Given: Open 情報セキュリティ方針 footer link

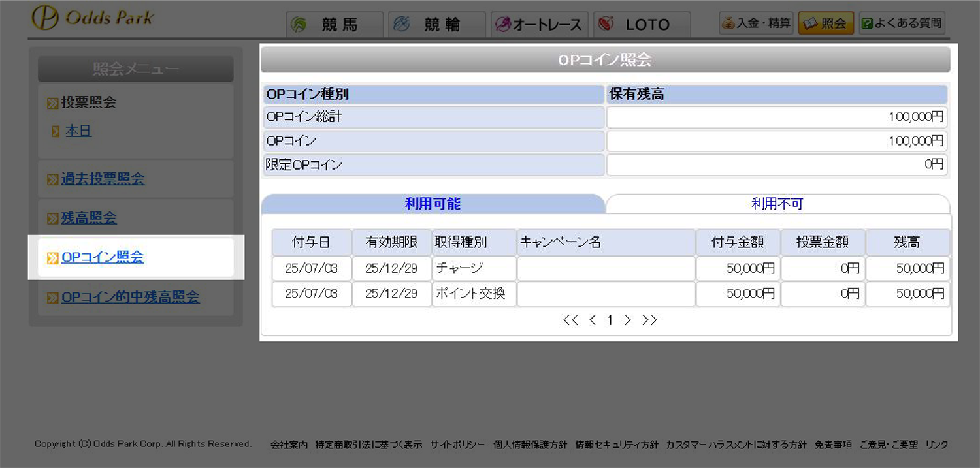Looking at the screenshot, I should click(x=617, y=445).
